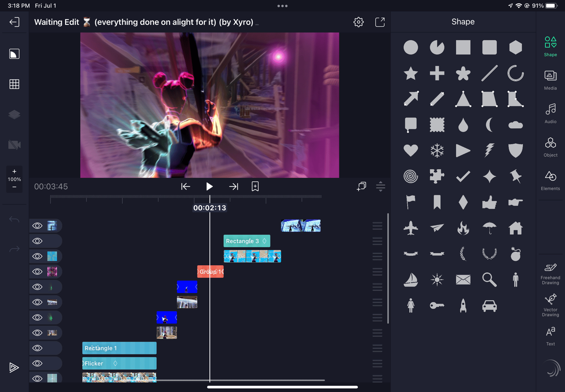The image size is (565, 392).
Task: Insert the pie slice shape
Action: point(437,47)
